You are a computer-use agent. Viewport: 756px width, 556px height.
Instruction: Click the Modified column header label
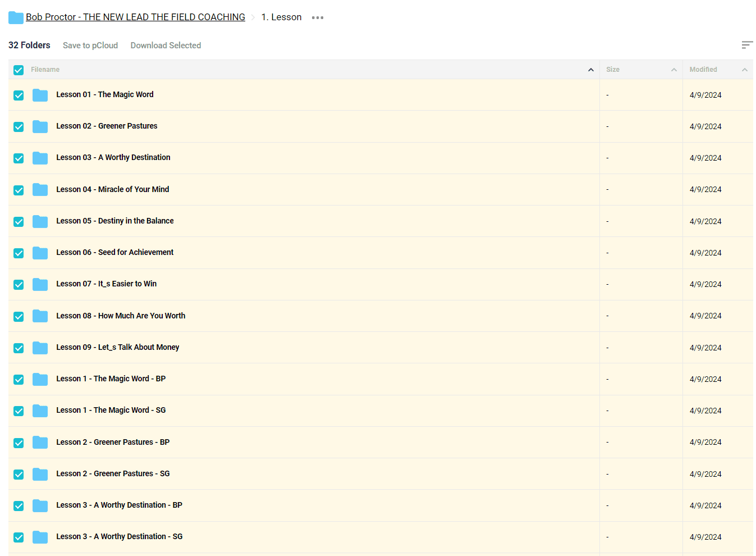tap(703, 70)
